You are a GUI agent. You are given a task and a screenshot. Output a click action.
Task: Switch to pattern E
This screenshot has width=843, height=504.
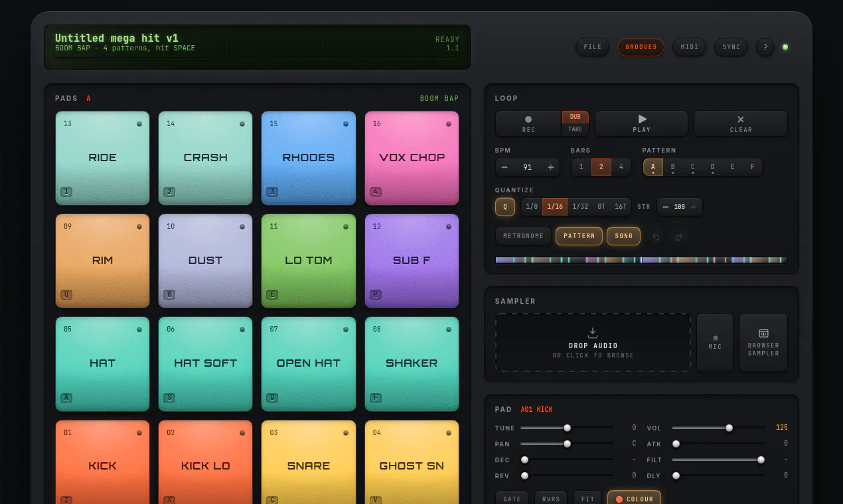733,167
